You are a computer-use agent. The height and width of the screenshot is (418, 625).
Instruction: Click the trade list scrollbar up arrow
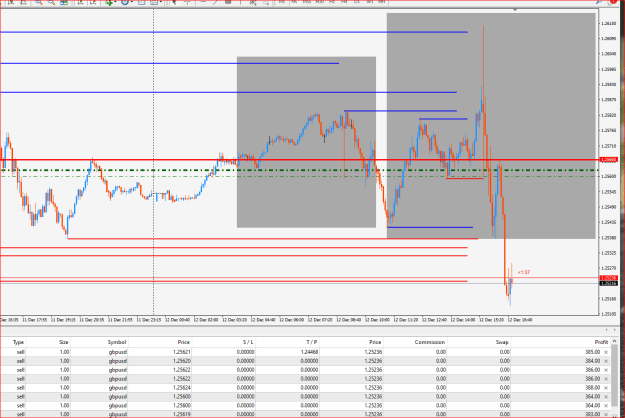pos(614,342)
